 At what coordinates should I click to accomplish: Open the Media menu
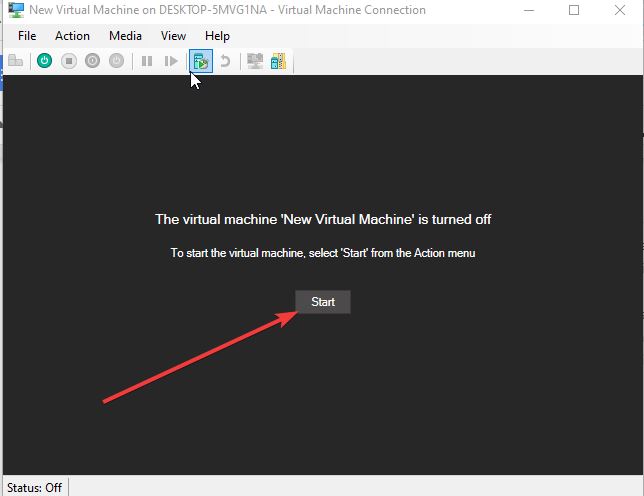pos(125,36)
